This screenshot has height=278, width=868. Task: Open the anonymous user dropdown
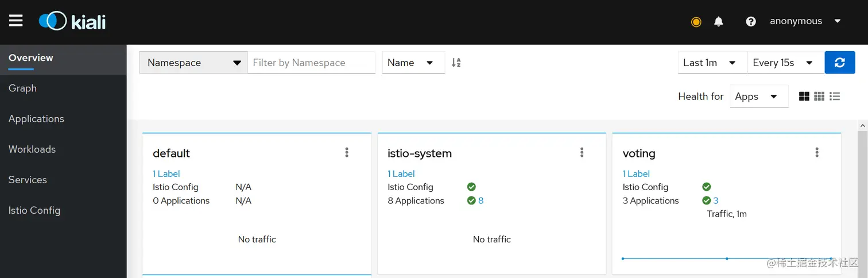pyautogui.click(x=805, y=21)
